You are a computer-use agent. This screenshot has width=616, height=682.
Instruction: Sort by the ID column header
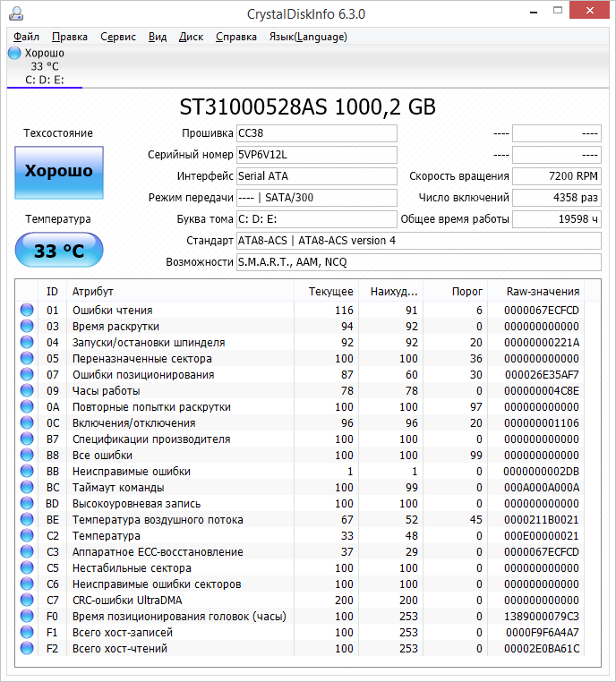click(x=52, y=292)
